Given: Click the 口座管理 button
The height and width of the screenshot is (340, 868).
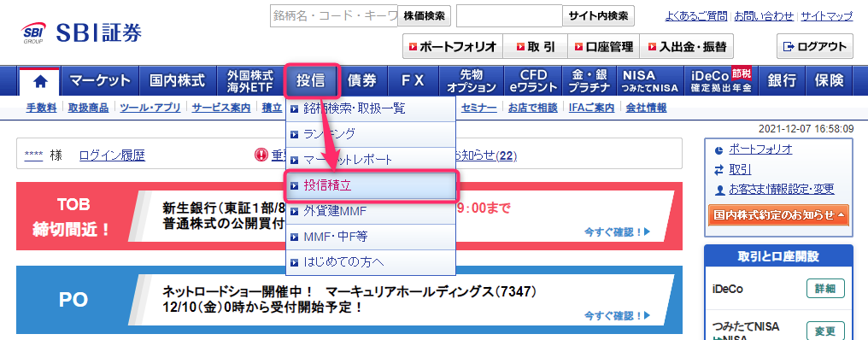Looking at the screenshot, I should click(604, 47).
